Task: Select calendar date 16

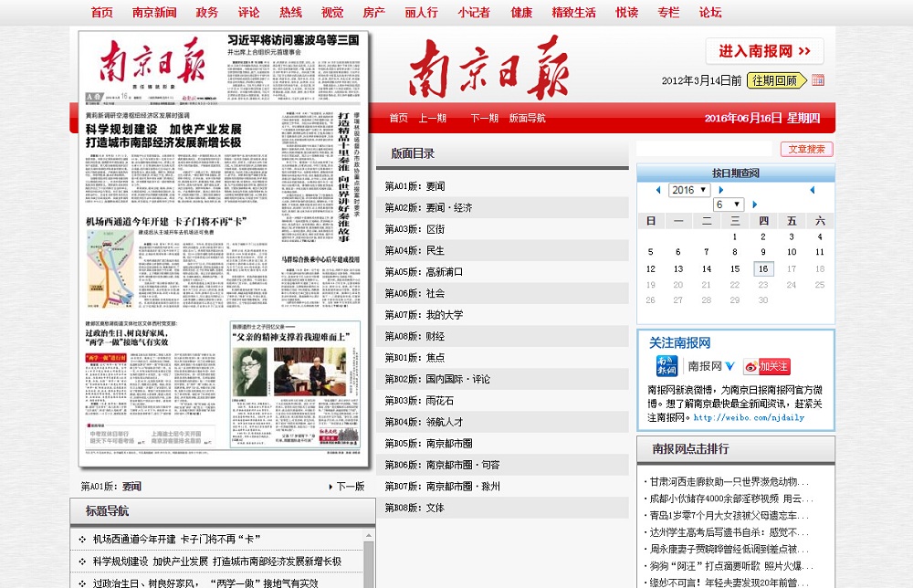Action: (x=763, y=268)
